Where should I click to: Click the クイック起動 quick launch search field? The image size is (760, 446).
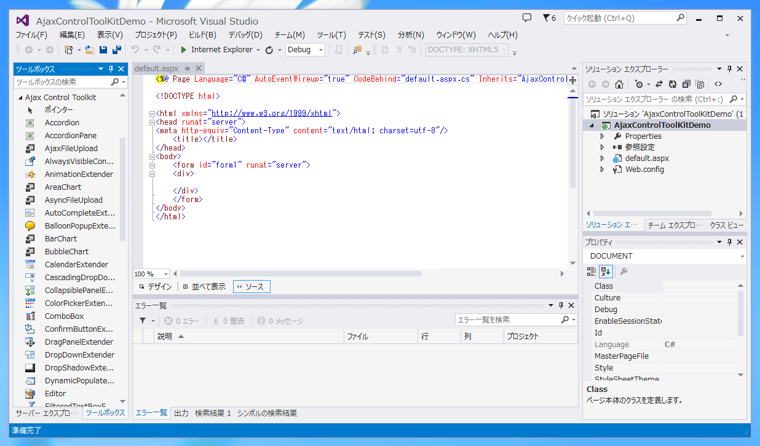pyautogui.click(x=625, y=18)
